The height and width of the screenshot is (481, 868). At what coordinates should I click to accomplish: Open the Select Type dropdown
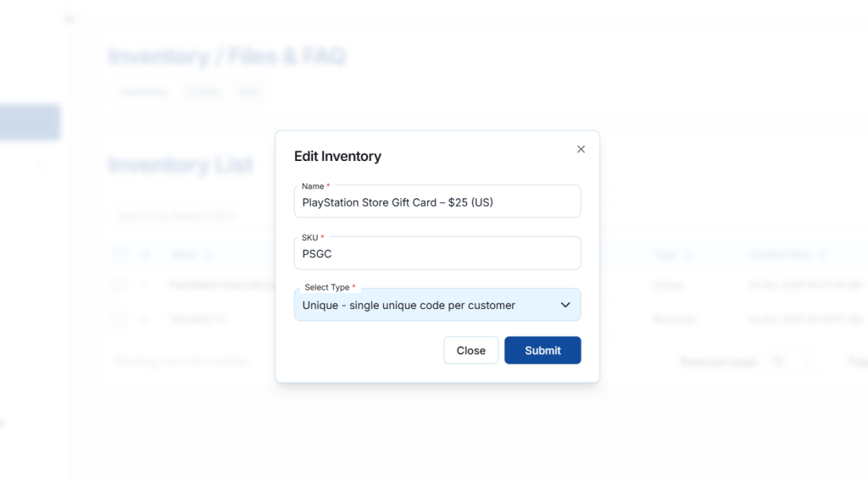437,305
